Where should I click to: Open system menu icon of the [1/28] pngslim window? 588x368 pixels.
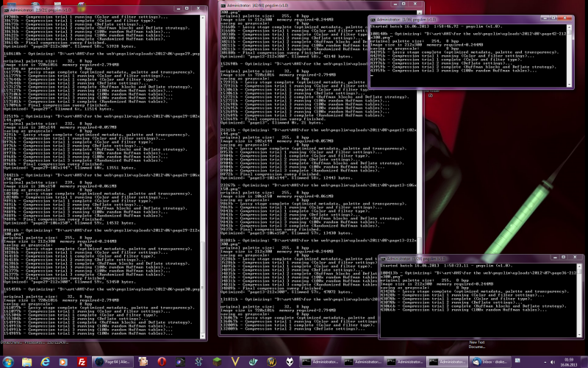(x=383, y=259)
